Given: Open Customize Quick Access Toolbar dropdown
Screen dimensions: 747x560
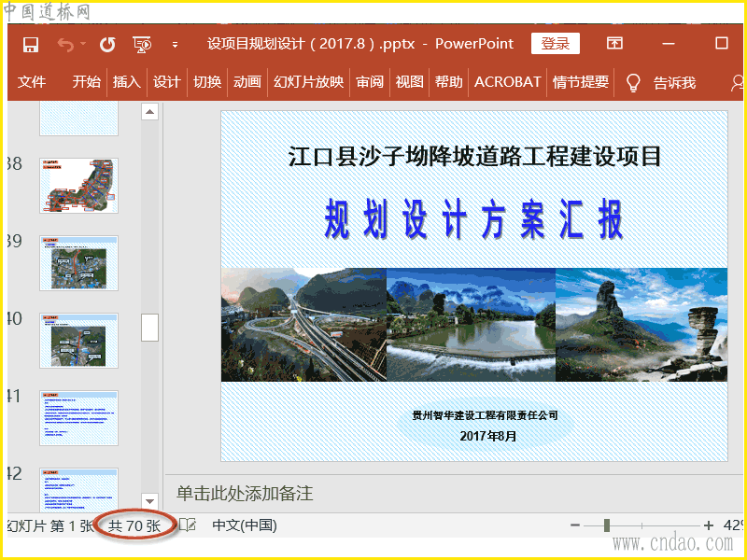Looking at the screenshot, I should point(175,45).
